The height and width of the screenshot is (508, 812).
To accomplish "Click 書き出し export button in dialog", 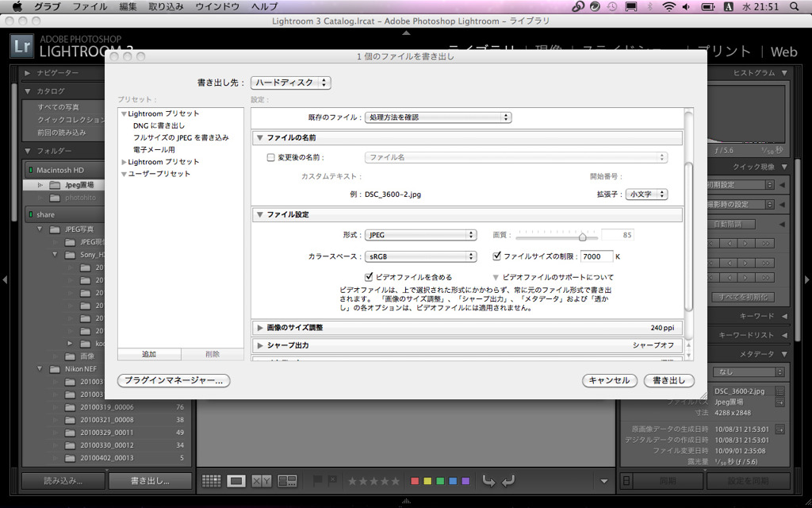I will tap(668, 380).
